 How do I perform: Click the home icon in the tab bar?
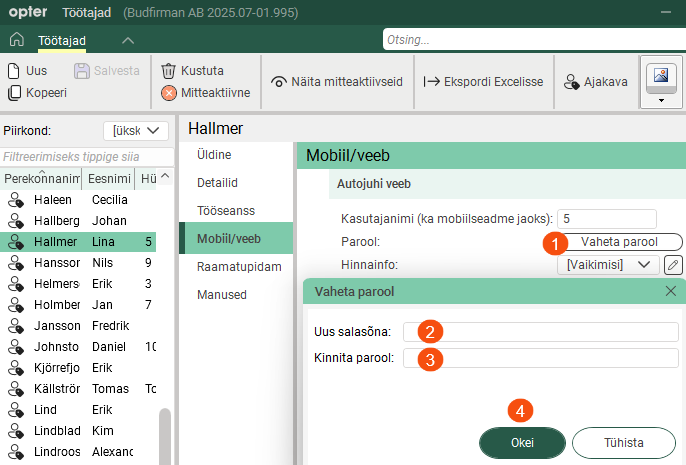tap(16, 40)
